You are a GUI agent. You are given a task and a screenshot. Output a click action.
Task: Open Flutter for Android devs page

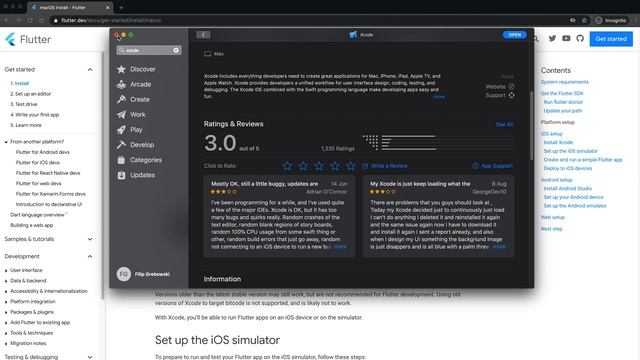(43, 152)
